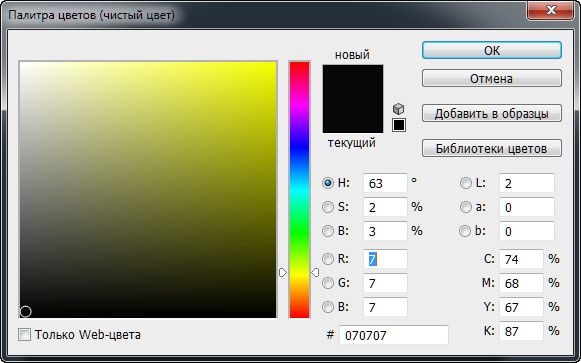Click the H field showing 63
581x363 pixels.
[x=385, y=183]
